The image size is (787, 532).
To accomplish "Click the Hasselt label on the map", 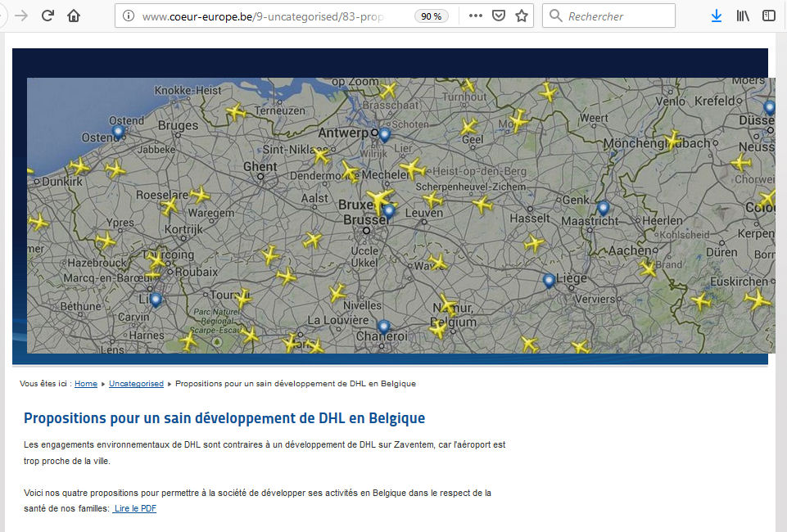I will (x=530, y=218).
